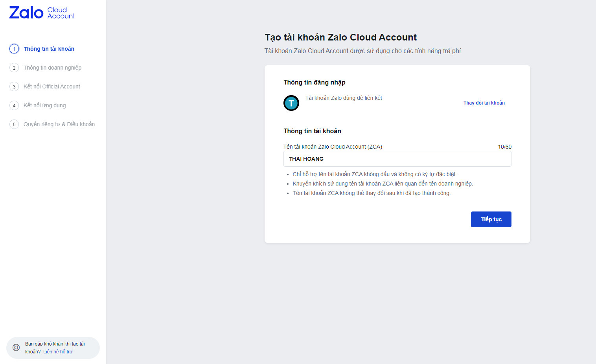
Task: Open the 'Kết nối Official Account' step
Action: point(52,86)
